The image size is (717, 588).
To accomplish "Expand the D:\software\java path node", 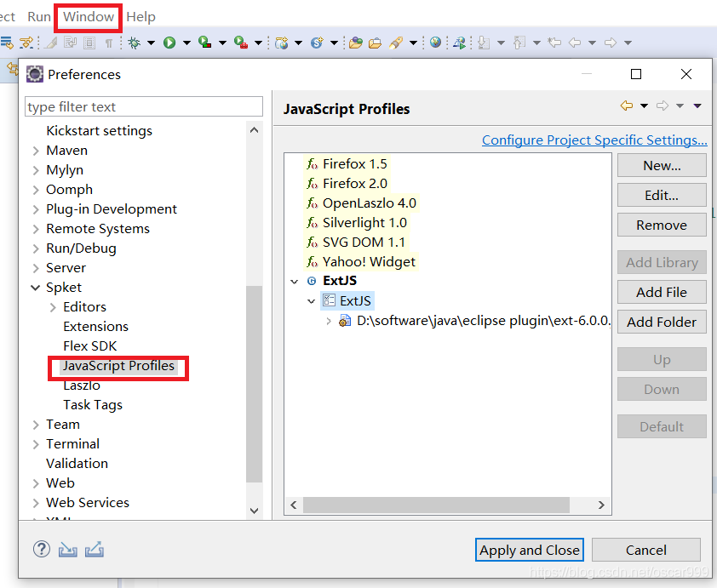I will 329,321.
